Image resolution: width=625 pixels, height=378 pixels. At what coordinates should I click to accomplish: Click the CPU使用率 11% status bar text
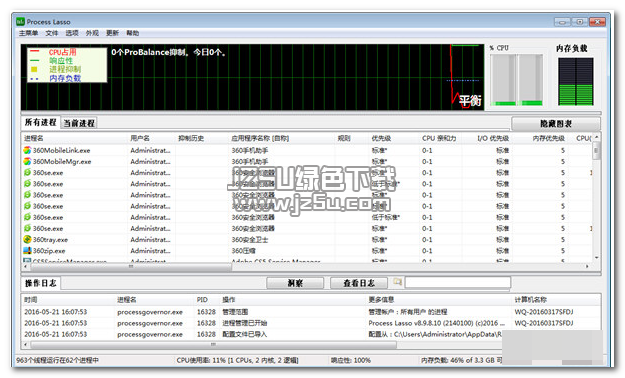[x=237, y=360]
